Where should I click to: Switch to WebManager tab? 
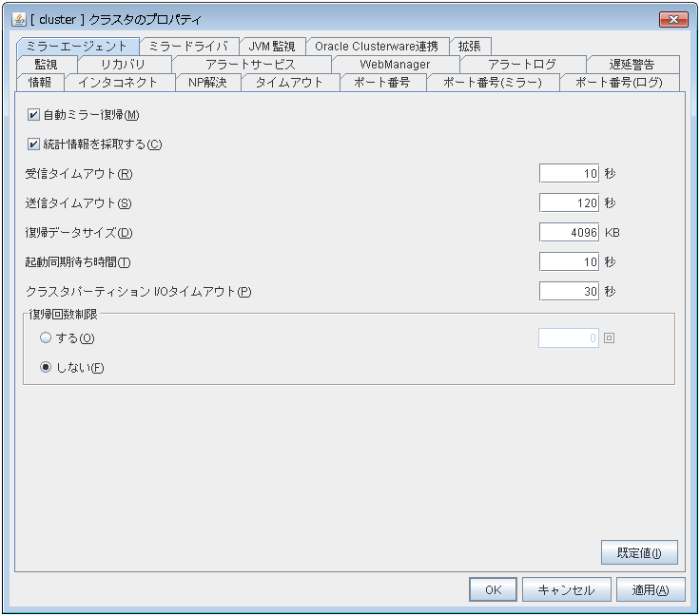point(395,65)
